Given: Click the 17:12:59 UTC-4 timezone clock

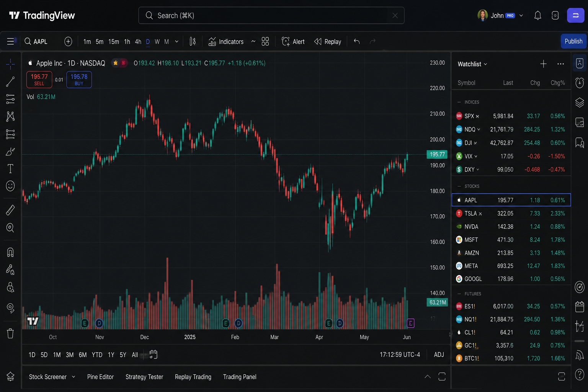Looking at the screenshot, I should (x=400, y=354).
